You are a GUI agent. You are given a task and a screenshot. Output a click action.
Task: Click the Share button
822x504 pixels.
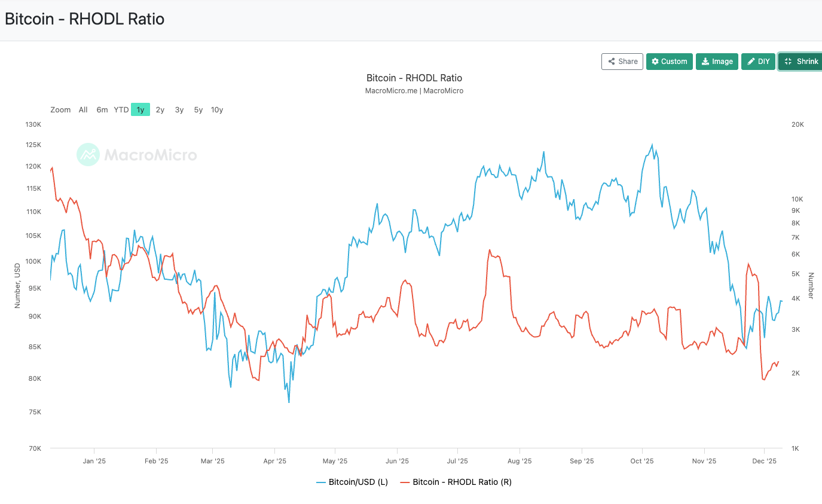(622, 62)
